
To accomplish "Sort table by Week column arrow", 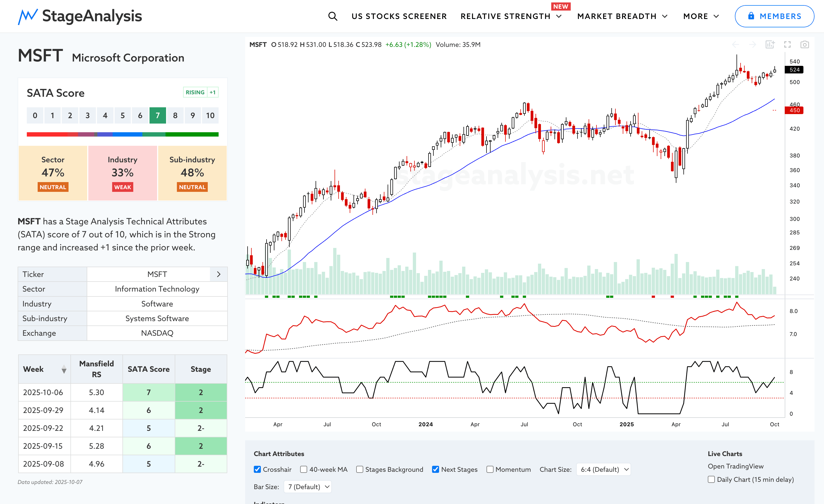I will tap(64, 369).
